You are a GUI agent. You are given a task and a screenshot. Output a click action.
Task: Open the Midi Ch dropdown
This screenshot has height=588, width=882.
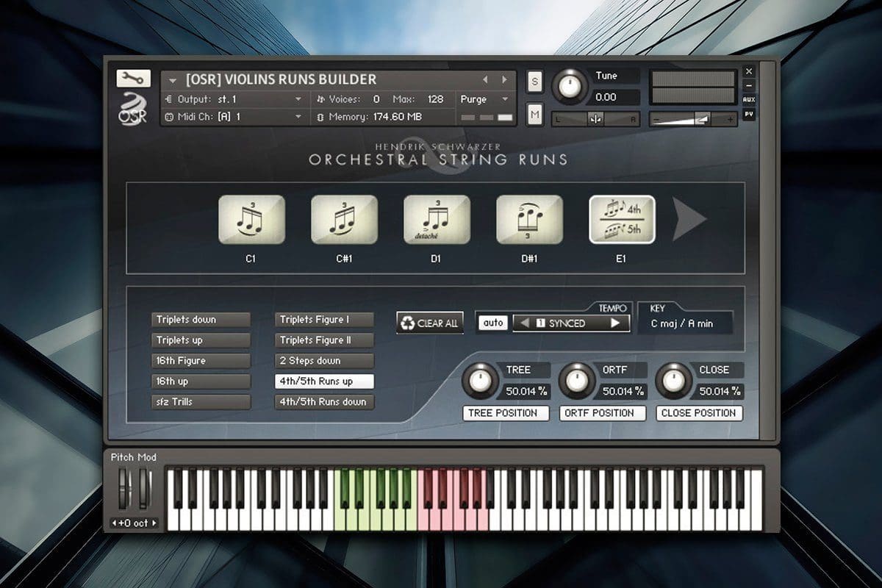click(234, 116)
